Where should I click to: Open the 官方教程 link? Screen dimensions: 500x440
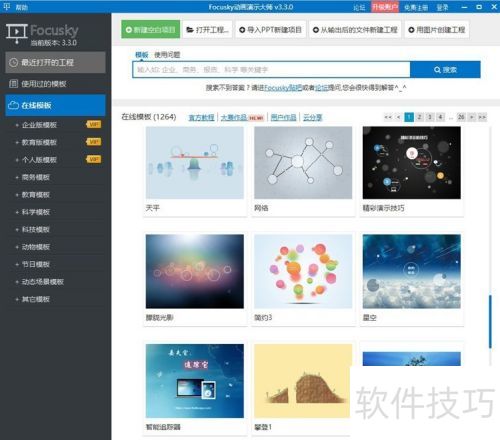[201, 117]
